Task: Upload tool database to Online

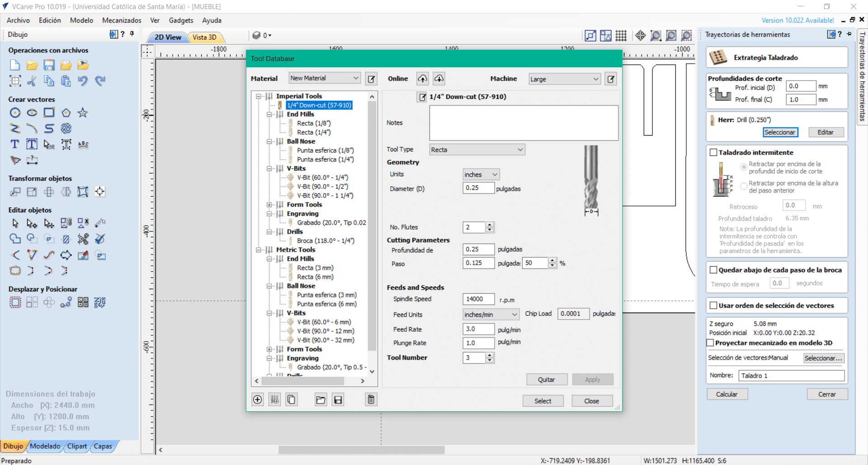Action: tap(422, 79)
